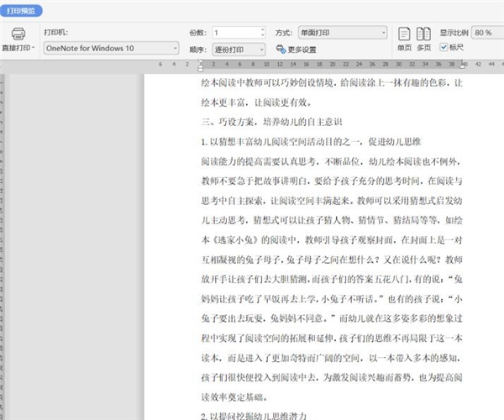This screenshot has height=420, width=504.
Task: Switch to multi-page view icon
Action: 424,34
